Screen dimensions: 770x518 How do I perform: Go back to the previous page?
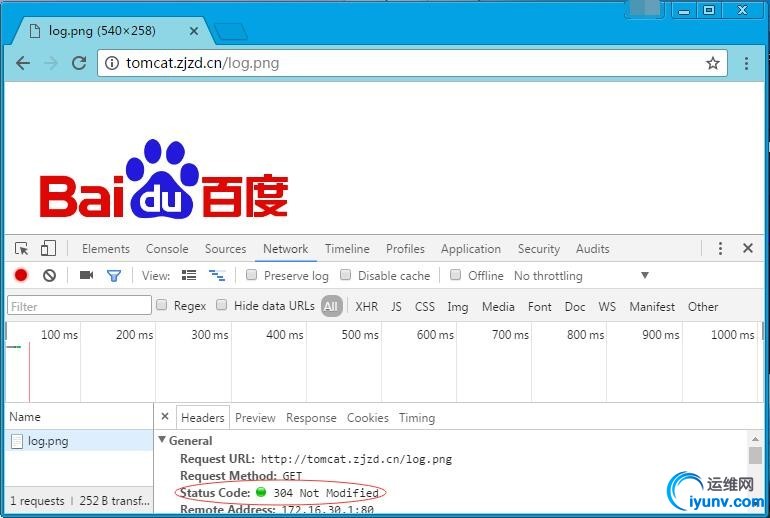tap(23, 63)
